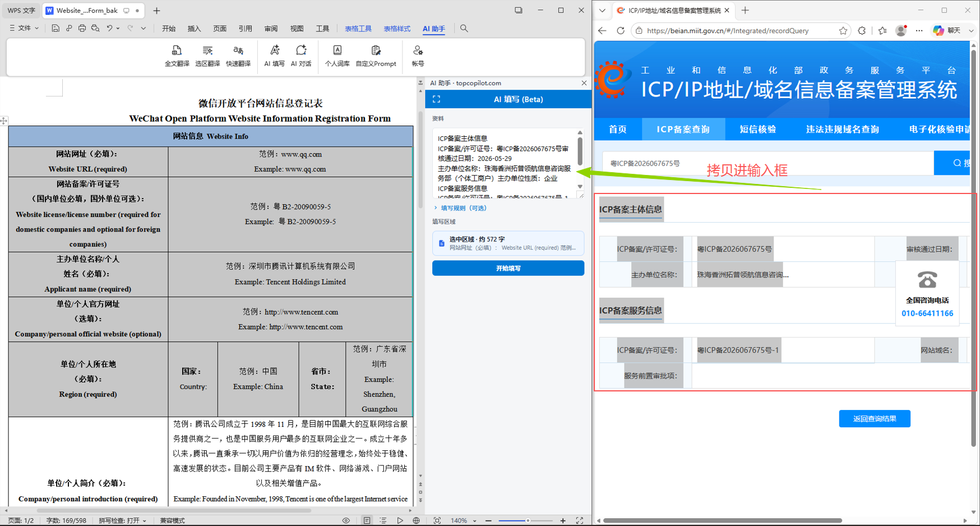Click the ICP search button with magnifier

952,163
